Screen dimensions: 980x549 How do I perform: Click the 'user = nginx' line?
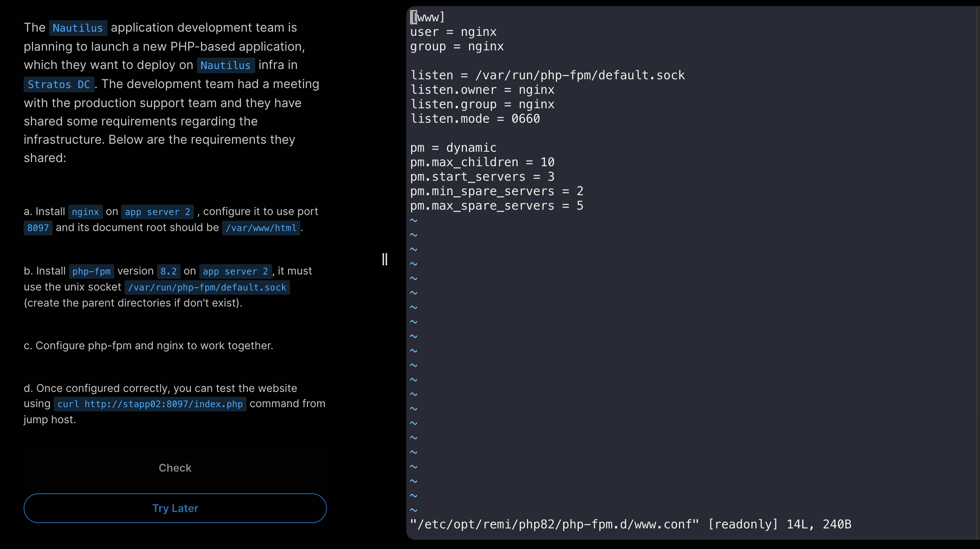[453, 32]
